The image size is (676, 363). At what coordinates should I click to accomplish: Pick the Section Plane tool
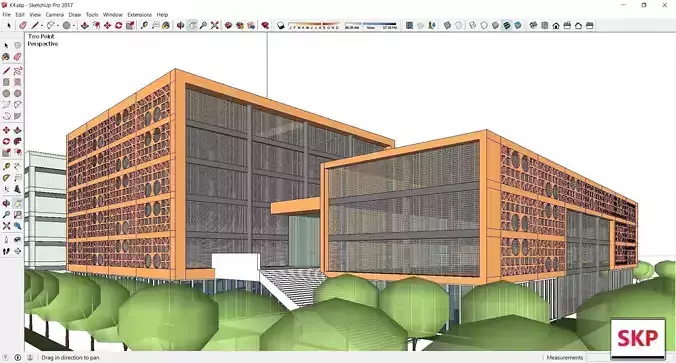coord(17,250)
